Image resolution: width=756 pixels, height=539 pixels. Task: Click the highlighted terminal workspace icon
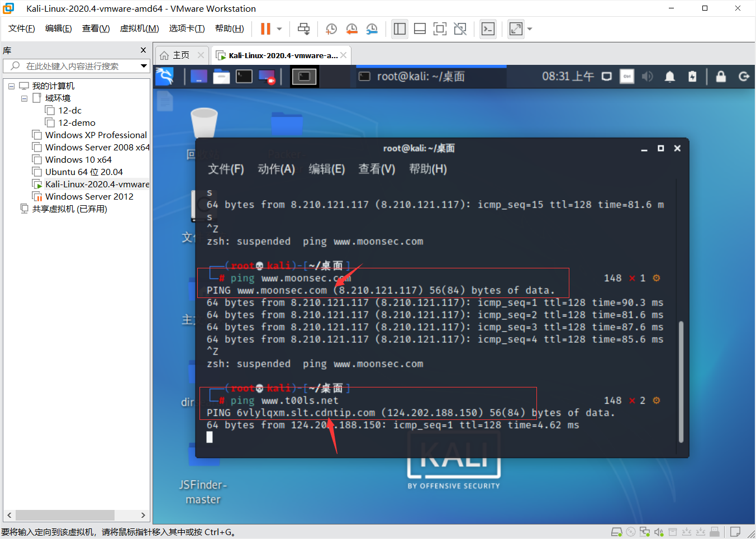(x=305, y=77)
